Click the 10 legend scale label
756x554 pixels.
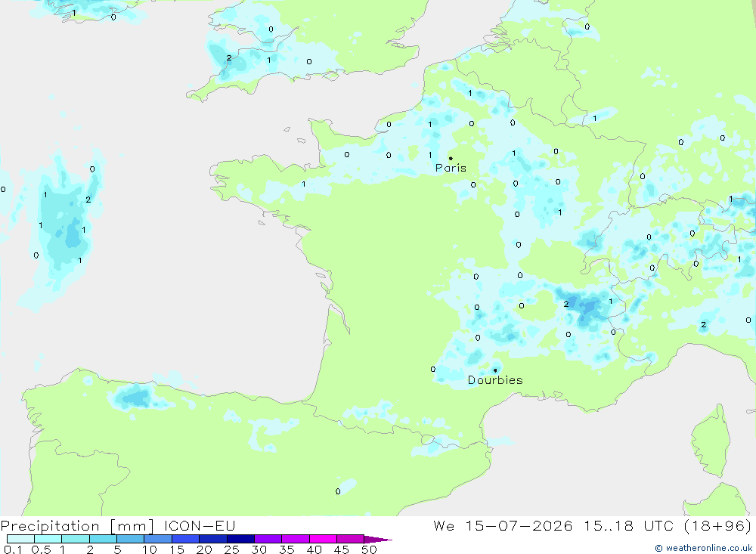(150, 549)
